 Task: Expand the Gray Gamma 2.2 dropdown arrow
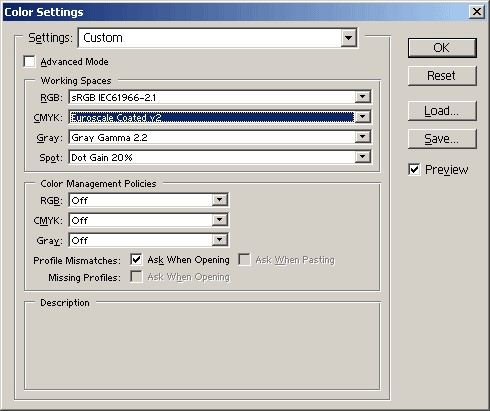363,137
